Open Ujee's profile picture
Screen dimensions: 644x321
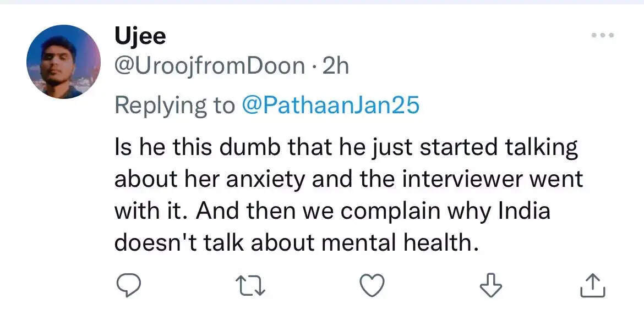pyautogui.click(x=64, y=62)
